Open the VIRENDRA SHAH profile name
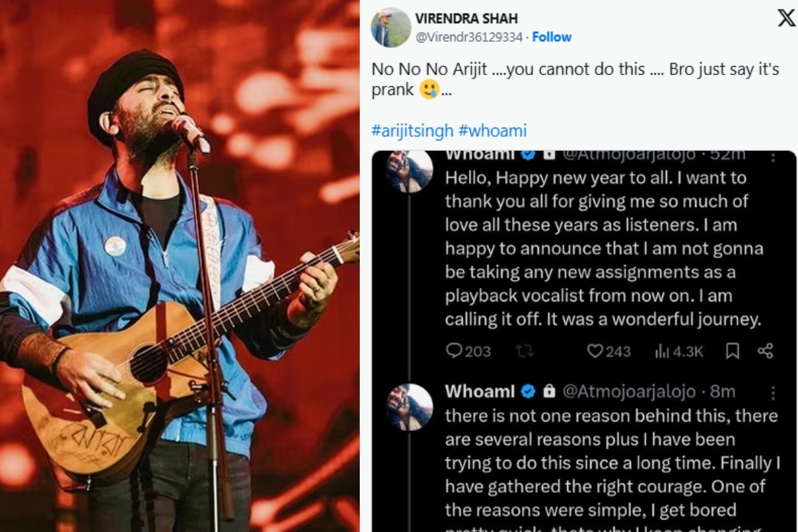 [466, 18]
